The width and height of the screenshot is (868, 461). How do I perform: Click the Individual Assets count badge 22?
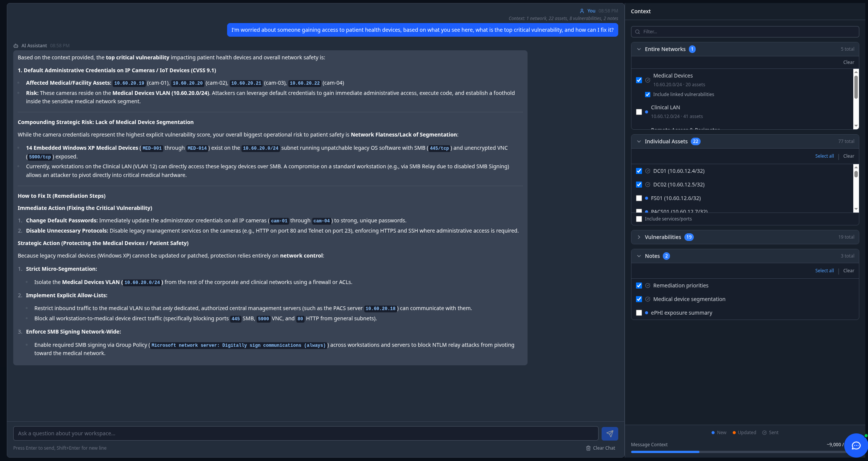coord(695,141)
